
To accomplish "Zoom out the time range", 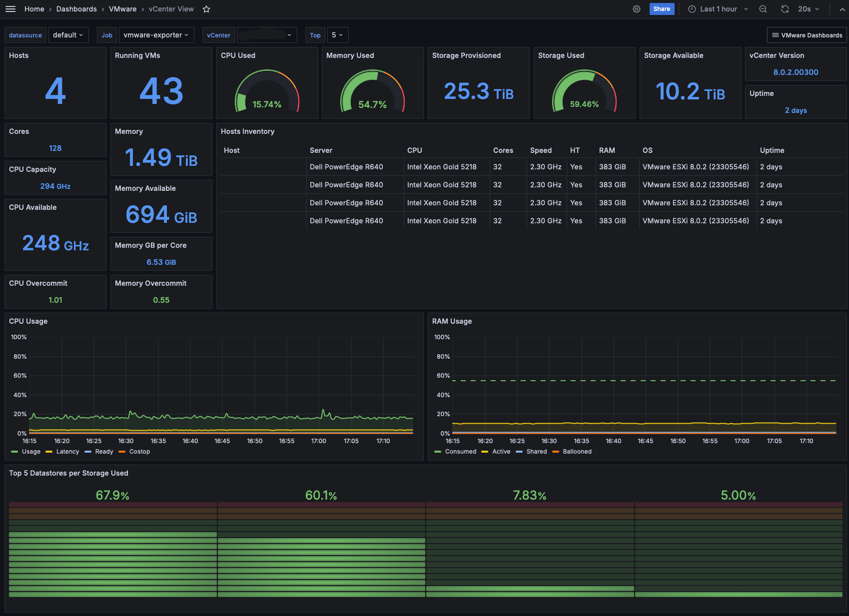I will click(763, 9).
